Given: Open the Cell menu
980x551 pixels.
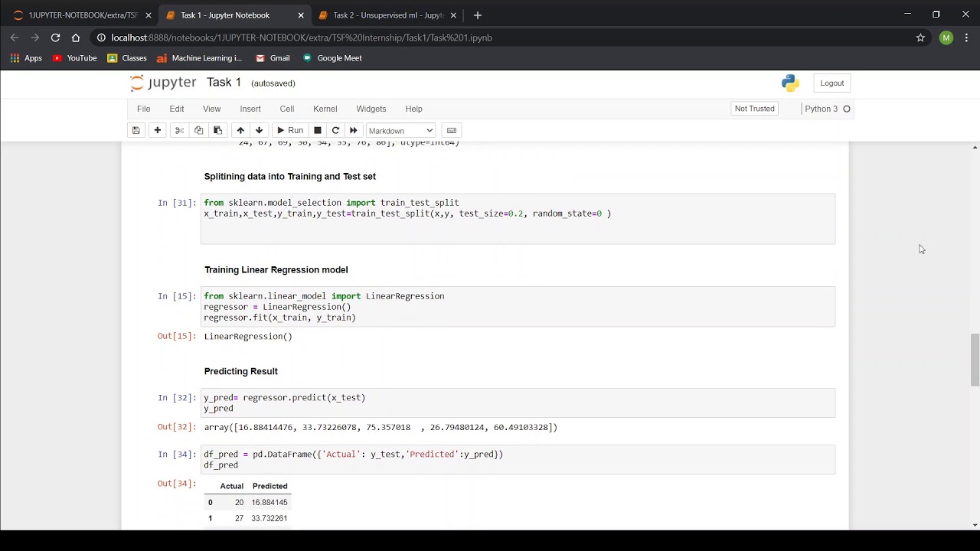Looking at the screenshot, I should [x=287, y=109].
